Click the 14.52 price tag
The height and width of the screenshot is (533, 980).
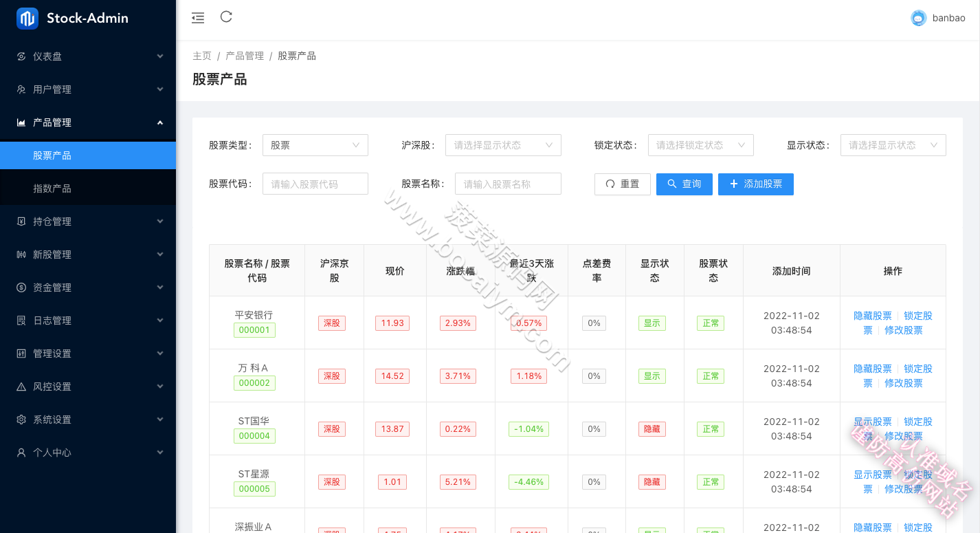tap(392, 376)
